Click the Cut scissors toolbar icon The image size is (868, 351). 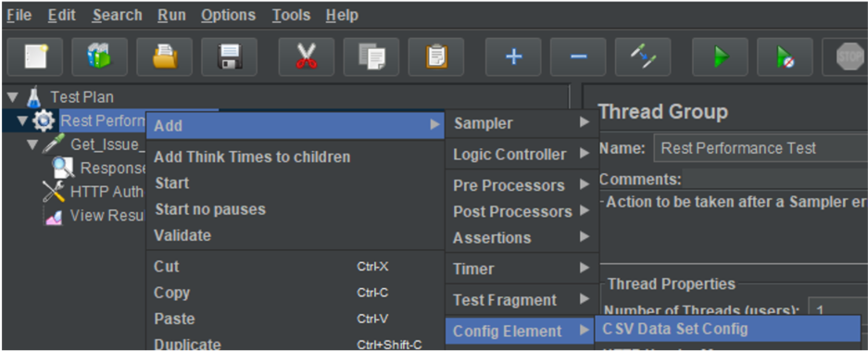pos(306,56)
